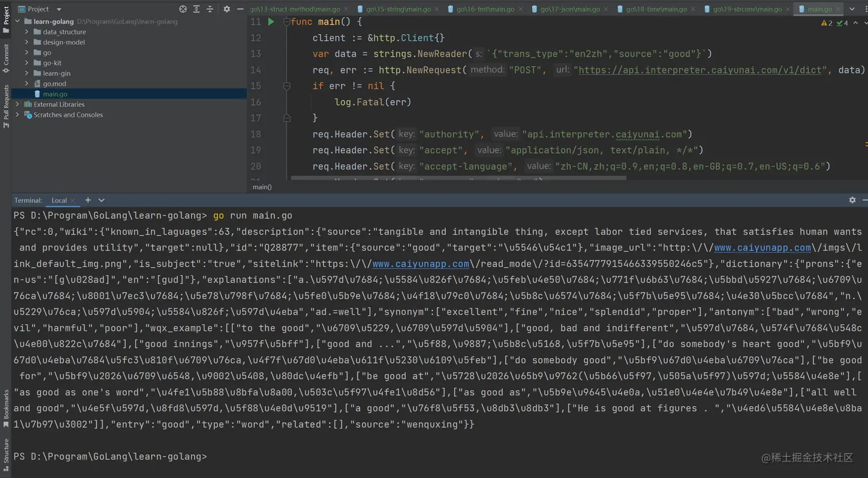Click the editor horizontal scrollbar

(458, 179)
